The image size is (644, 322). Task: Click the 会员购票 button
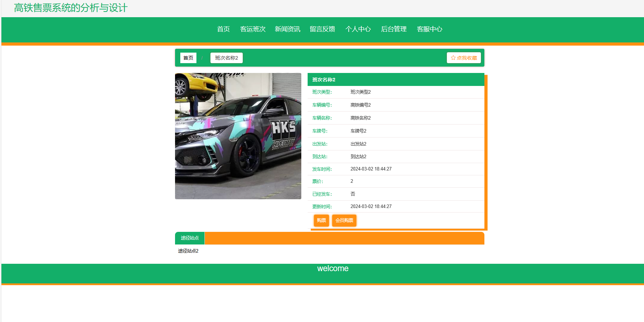coord(344,220)
